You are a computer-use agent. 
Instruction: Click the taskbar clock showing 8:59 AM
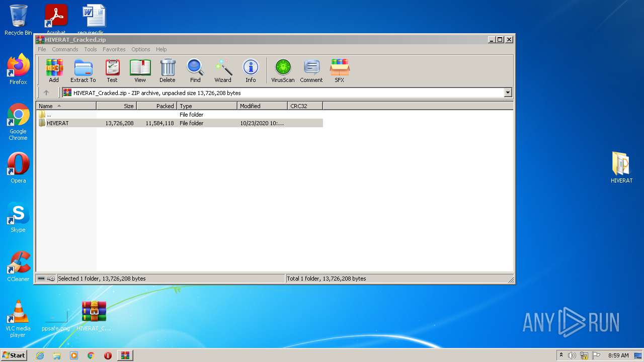coord(618,355)
